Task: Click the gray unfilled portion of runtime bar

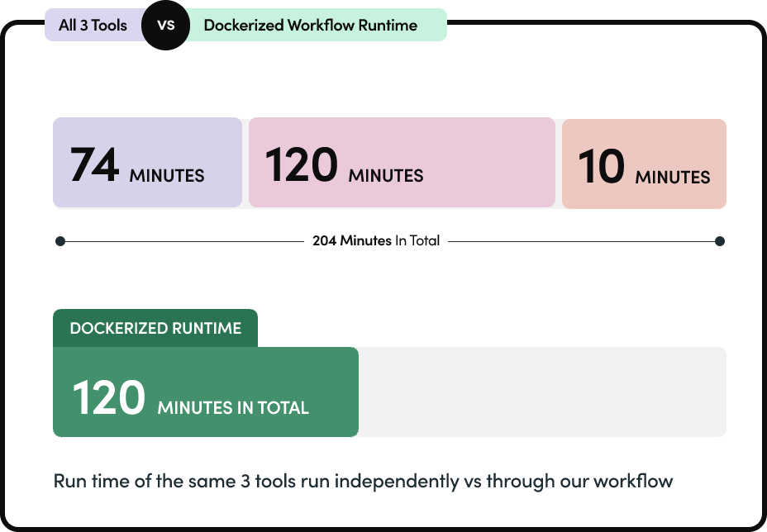Action: click(541, 392)
